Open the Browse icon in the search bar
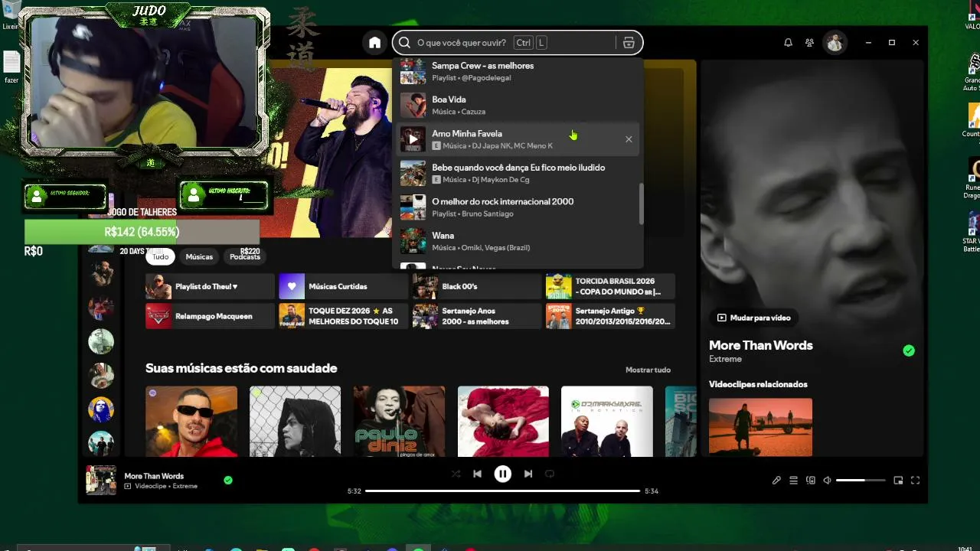Image resolution: width=980 pixels, height=551 pixels. 629,43
